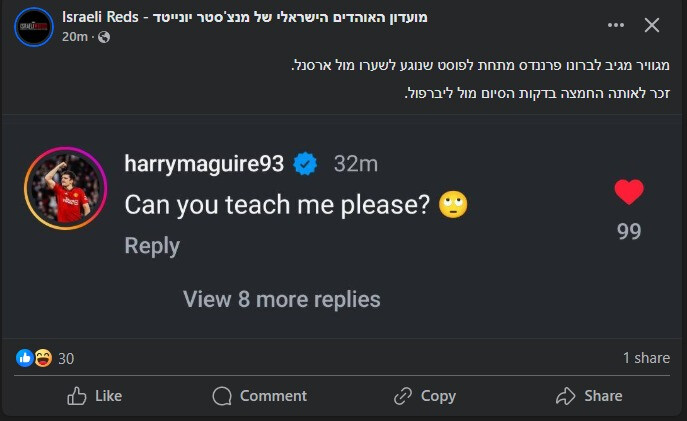View the 1 share count
Viewport: 687px width, 421px height.
(x=646, y=358)
